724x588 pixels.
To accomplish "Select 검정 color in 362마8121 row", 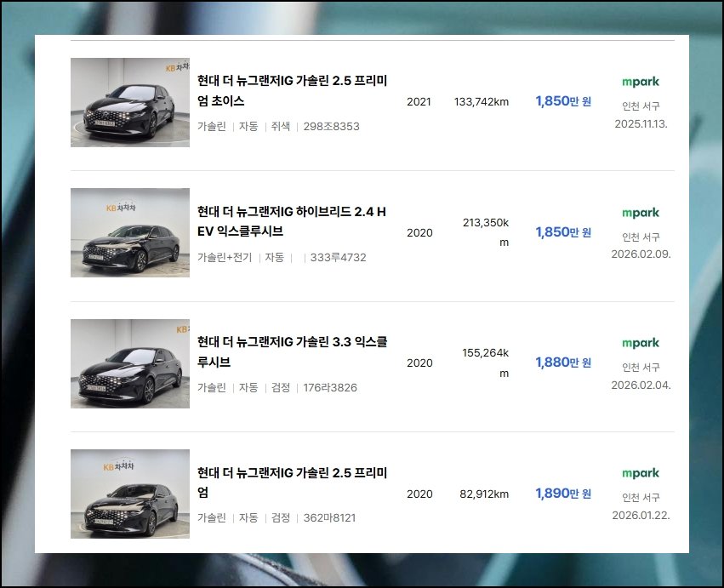I will (280, 517).
